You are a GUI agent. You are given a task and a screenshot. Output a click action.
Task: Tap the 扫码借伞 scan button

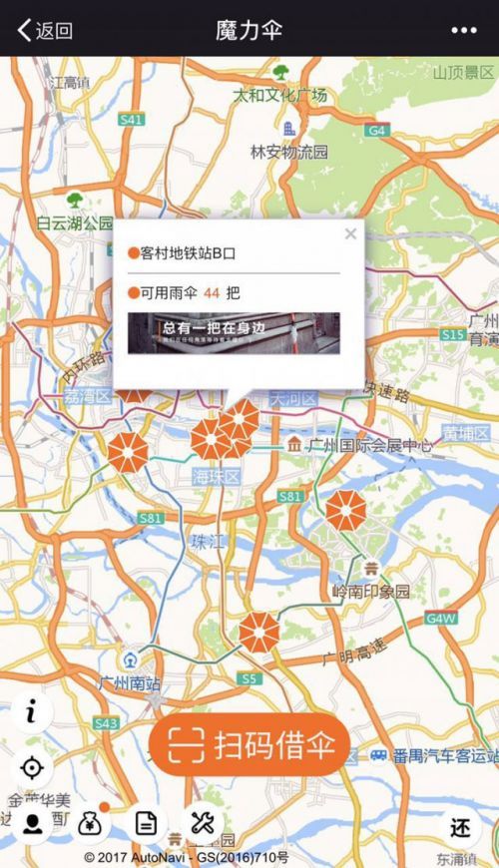249,744
